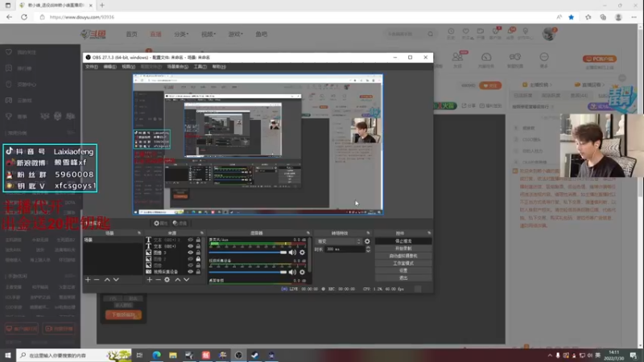Add a new scene with the plus icon
This screenshot has width=644, height=362.
click(88, 279)
